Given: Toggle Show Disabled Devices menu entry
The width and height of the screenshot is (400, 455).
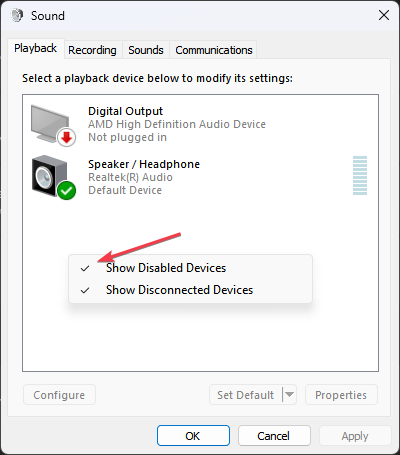Looking at the screenshot, I should (x=190, y=268).
